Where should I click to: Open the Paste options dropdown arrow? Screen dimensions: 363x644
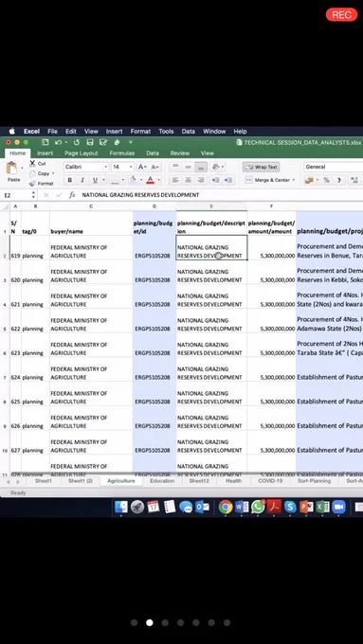point(22,168)
